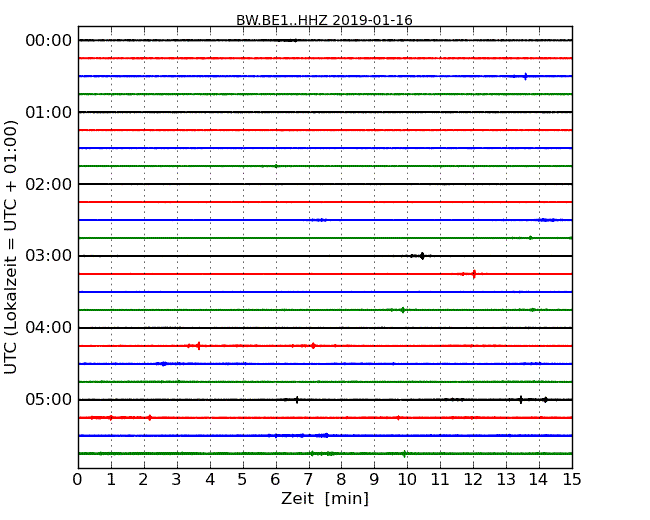This screenshot has width=650, height=520.
Task: Select the blue spike near minute 13.6
Action: (x=526, y=76)
